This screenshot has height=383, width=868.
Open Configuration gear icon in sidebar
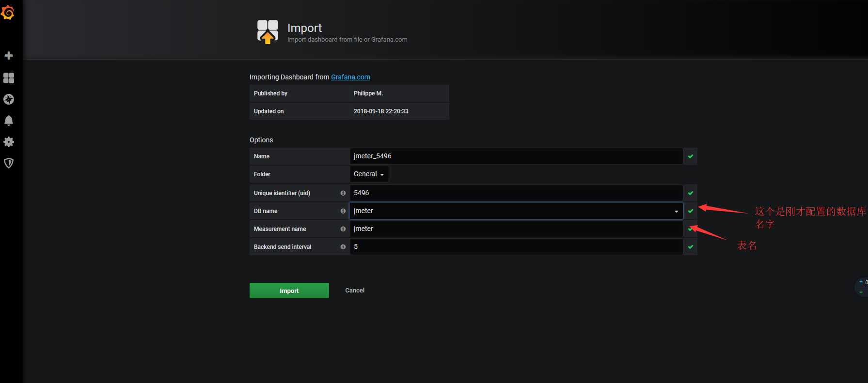9,142
